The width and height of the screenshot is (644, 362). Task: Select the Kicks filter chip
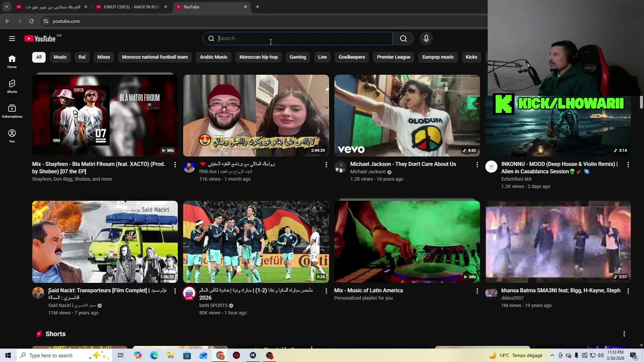pos(471,57)
